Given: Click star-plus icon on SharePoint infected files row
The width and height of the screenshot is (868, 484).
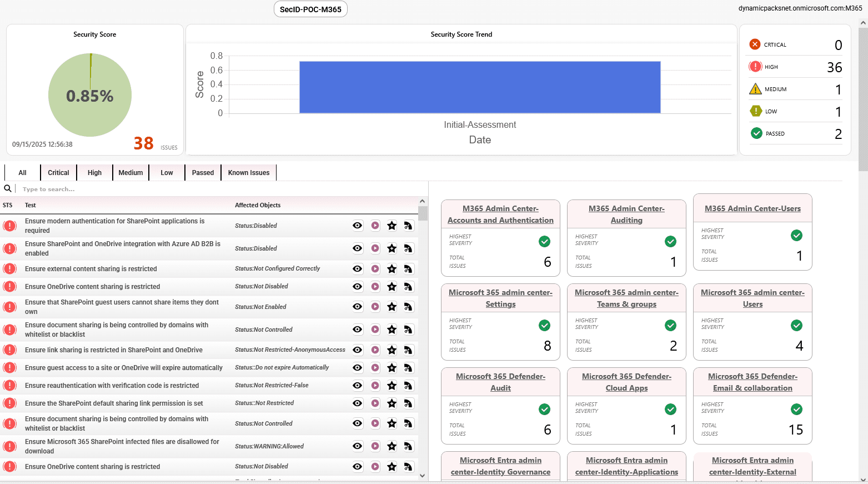Looking at the screenshot, I should pyautogui.click(x=392, y=446).
